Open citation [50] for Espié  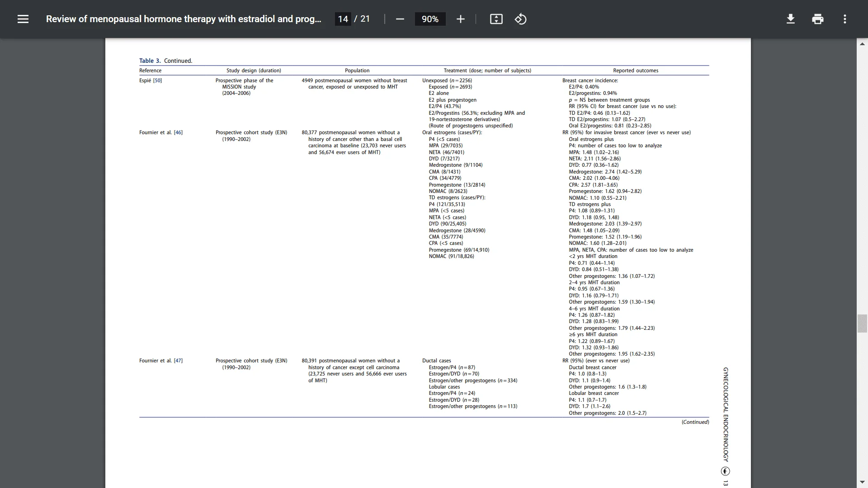point(157,80)
